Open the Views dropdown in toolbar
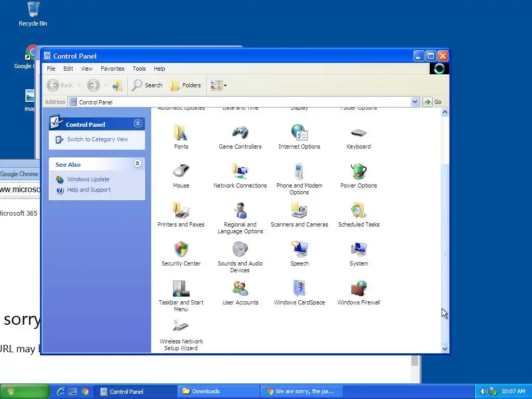The height and width of the screenshot is (399, 532). tap(218, 85)
